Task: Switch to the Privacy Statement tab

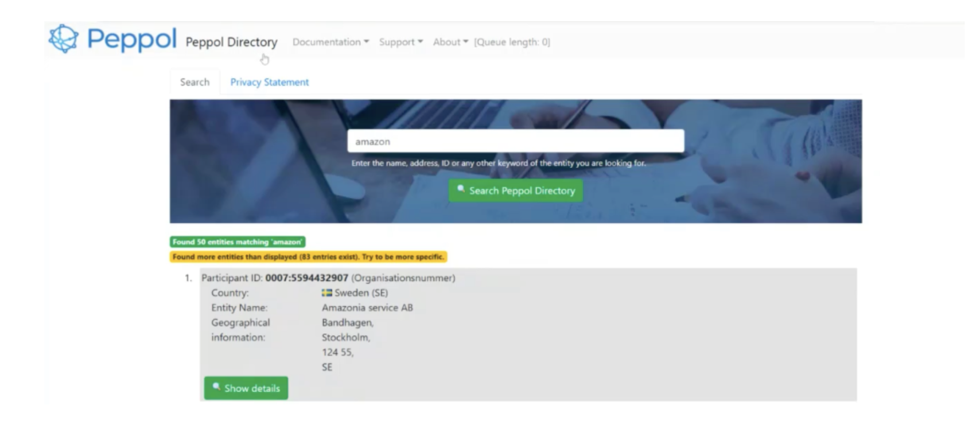Action: 270,82
